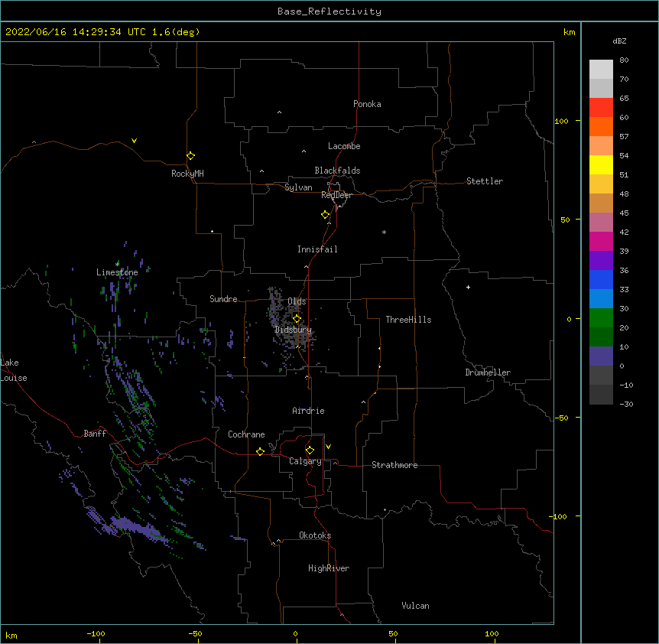Click the Limestone label
Screen dimensions: 659x644
click(117, 272)
